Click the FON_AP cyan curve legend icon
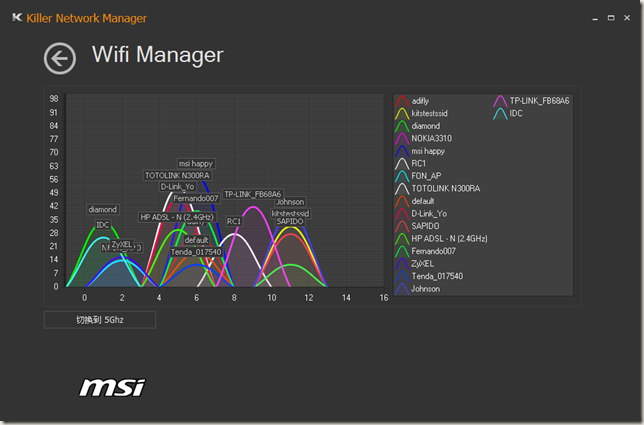The image size is (644, 425). [x=402, y=176]
